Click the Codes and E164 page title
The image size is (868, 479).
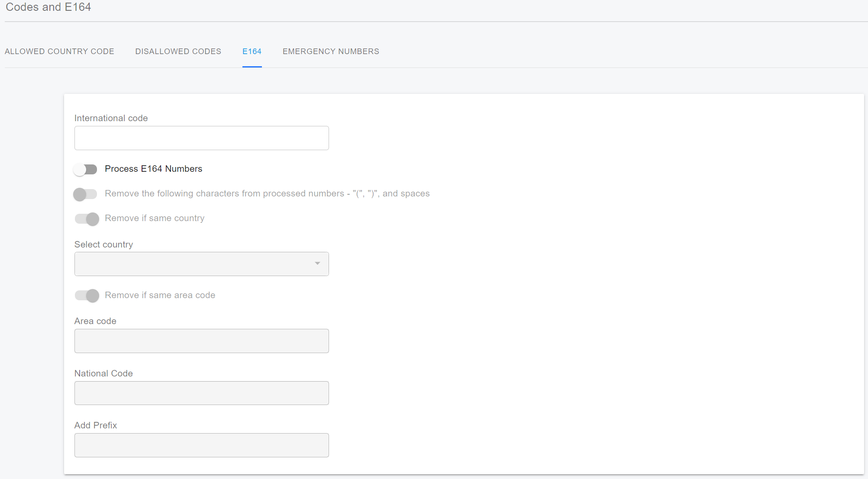[x=48, y=7]
